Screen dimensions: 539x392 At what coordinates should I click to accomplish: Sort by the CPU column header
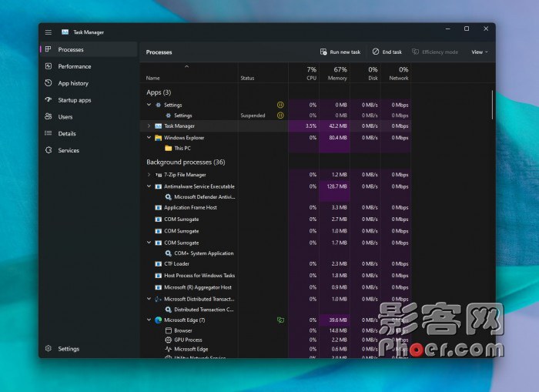point(304,73)
